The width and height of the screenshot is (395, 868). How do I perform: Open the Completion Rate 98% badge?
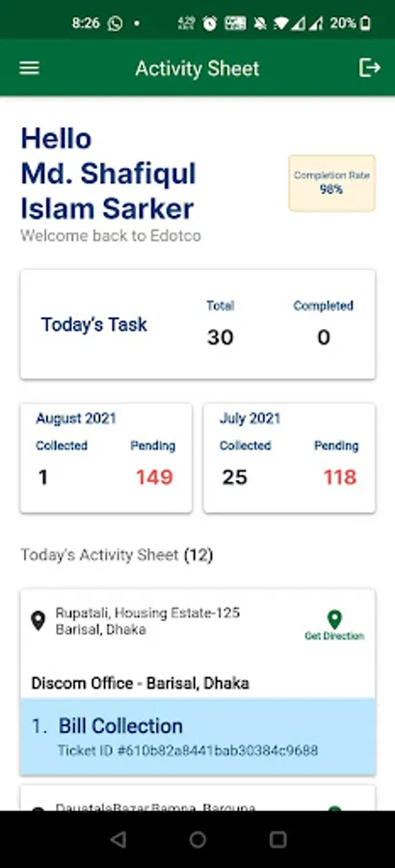pos(332,183)
